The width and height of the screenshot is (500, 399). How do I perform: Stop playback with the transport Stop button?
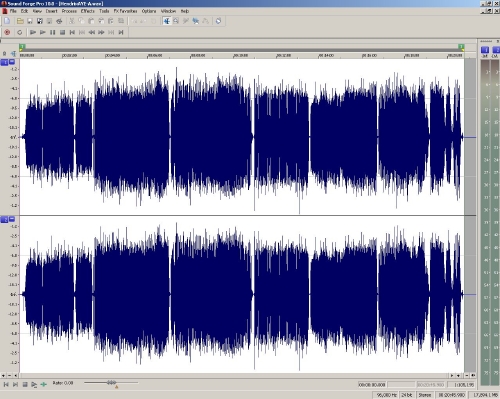(x=62, y=32)
